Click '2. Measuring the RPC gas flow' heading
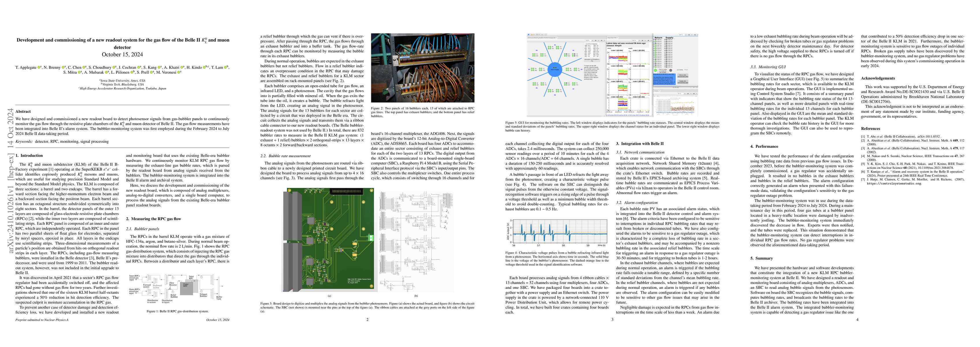 (154, 219)
